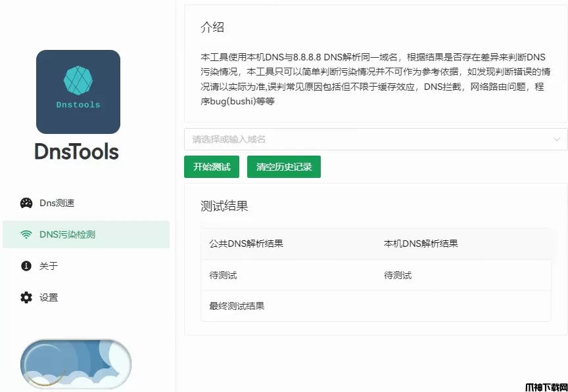Click the 最终测试结果 row
Screen dimensions: 568x392
376,306
